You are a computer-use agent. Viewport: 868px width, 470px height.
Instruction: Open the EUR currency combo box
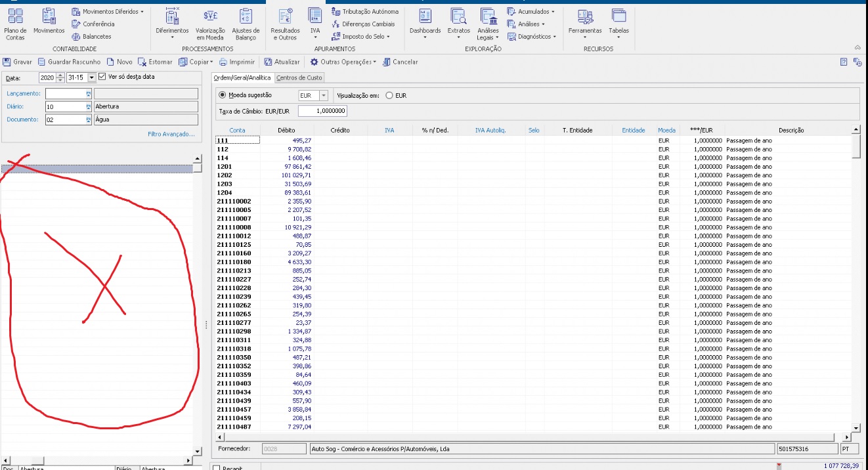pyautogui.click(x=323, y=96)
